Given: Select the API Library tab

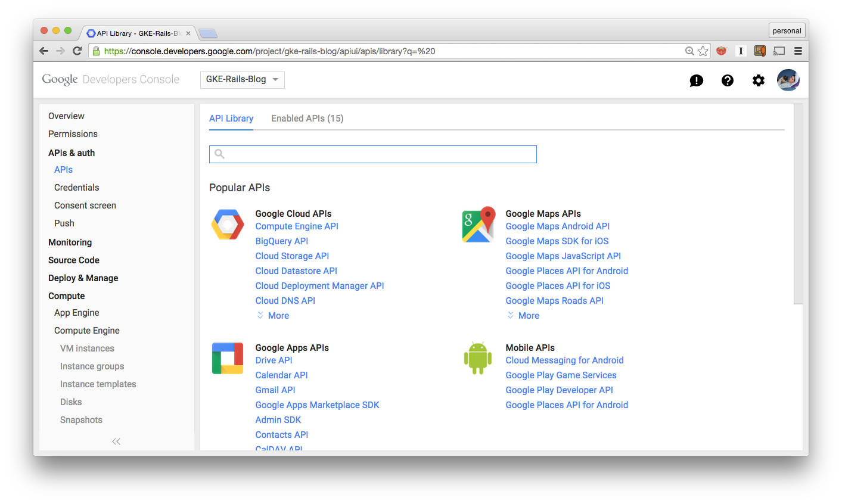Looking at the screenshot, I should [x=231, y=118].
